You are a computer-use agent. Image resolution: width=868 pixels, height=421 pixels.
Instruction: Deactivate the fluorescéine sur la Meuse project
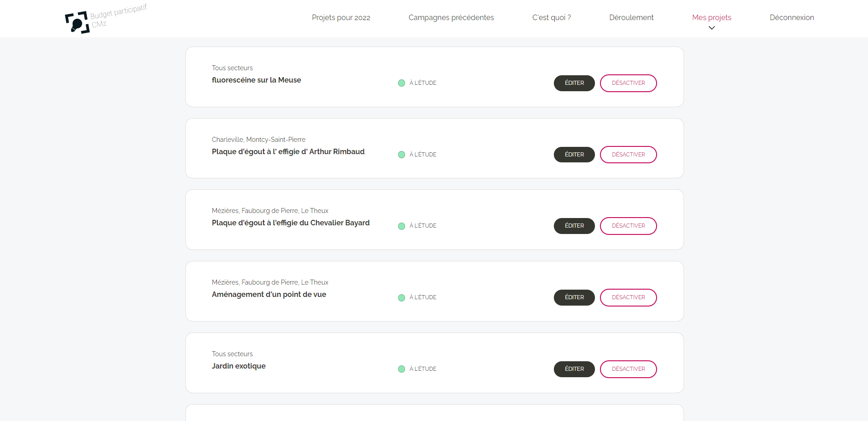click(628, 83)
